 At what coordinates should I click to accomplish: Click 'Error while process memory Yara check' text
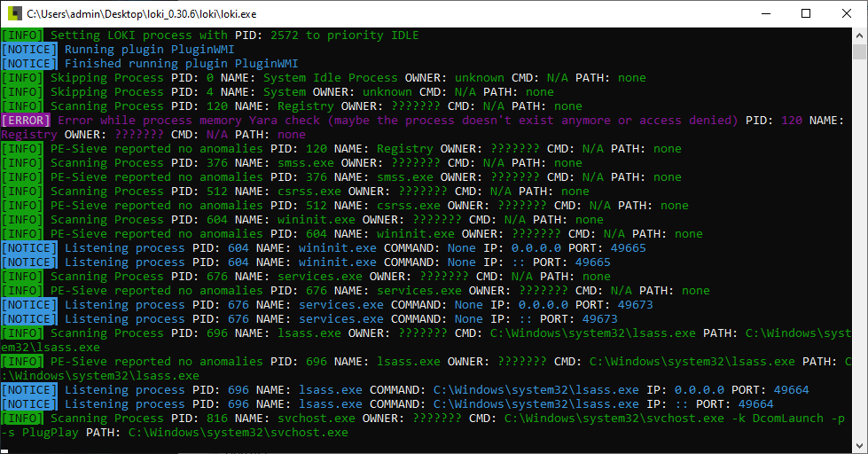click(x=189, y=120)
